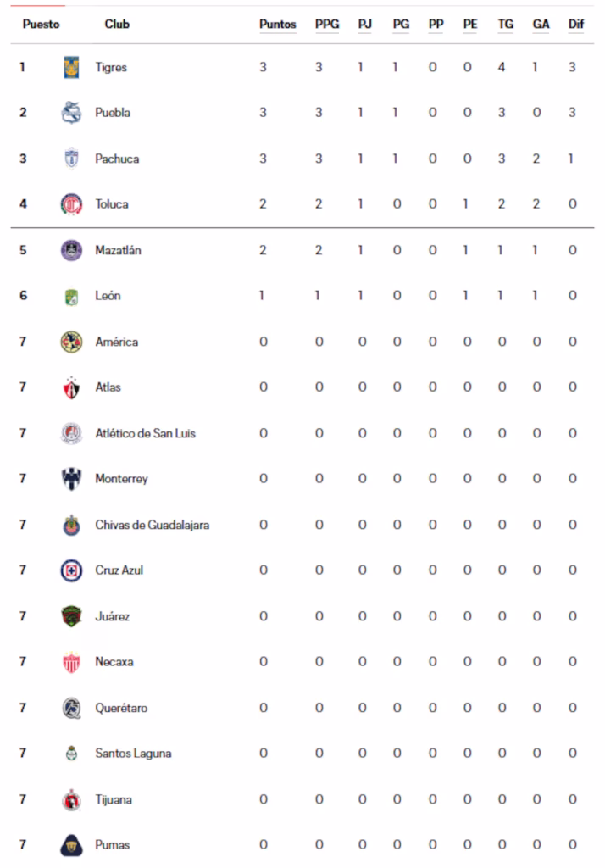Click the Toluca team logo
This screenshot has height=868, width=605.
tap(71, 204)
